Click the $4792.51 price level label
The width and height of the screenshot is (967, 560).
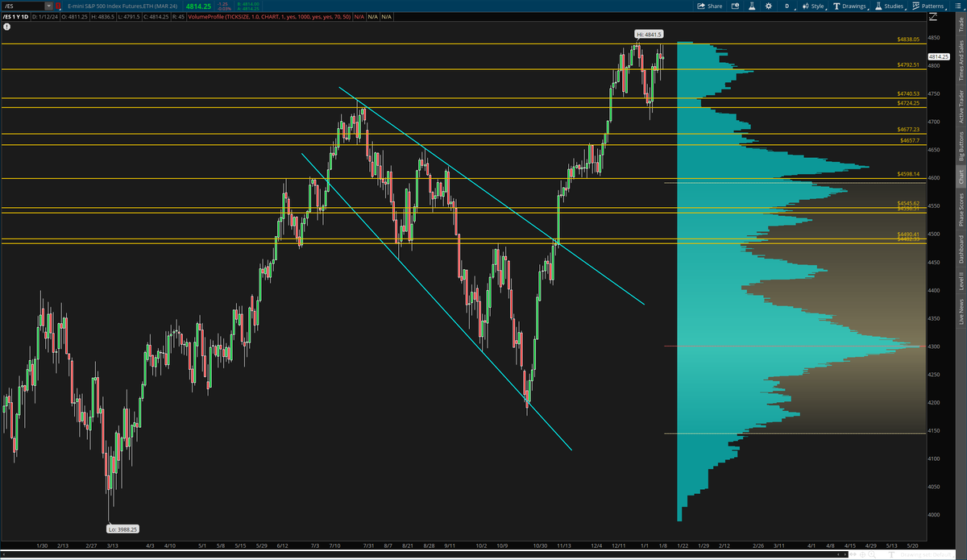tap(908, 64)
